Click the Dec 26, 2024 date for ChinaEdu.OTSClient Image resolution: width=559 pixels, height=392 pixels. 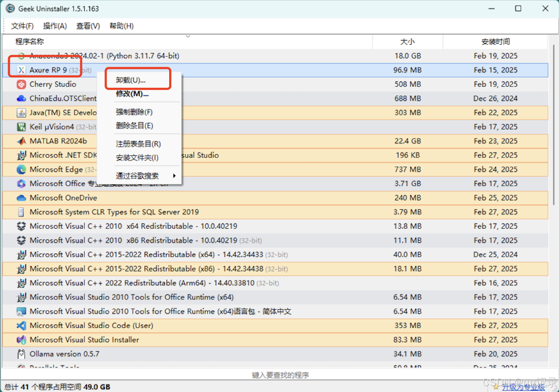(x=495, y=98)
